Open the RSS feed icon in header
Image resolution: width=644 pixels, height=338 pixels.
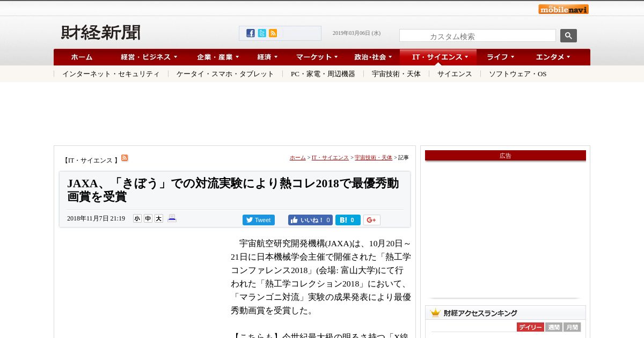point(273,33)
